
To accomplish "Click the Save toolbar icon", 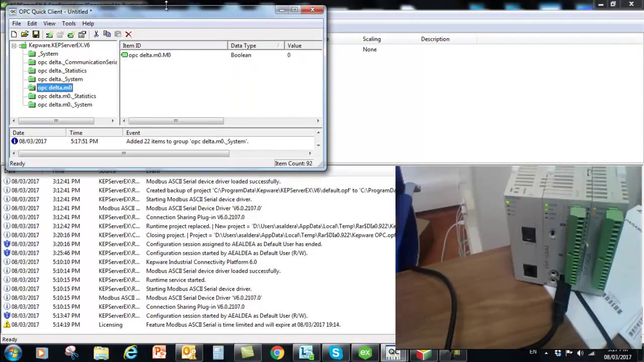I will point(36,34).
